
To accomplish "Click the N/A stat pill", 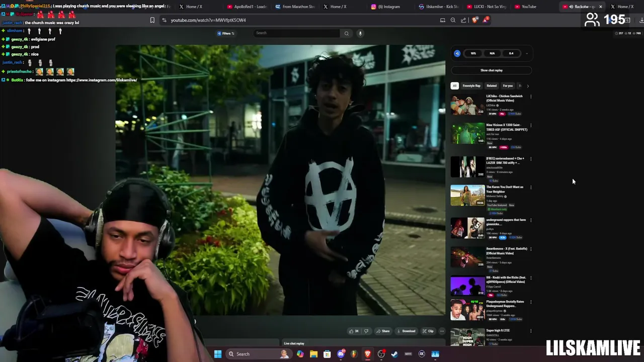I will 492,53.
